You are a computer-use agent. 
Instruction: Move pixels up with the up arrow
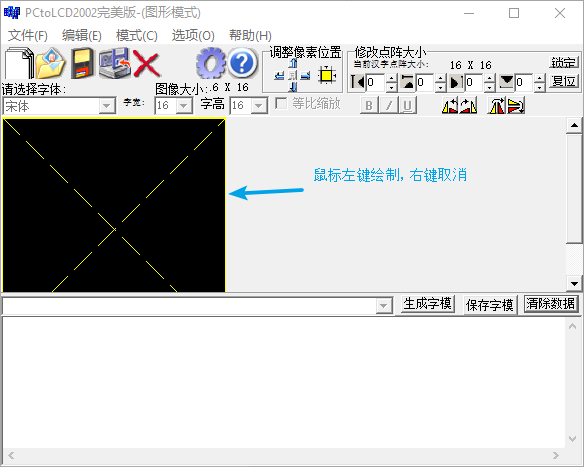[293, 64]
